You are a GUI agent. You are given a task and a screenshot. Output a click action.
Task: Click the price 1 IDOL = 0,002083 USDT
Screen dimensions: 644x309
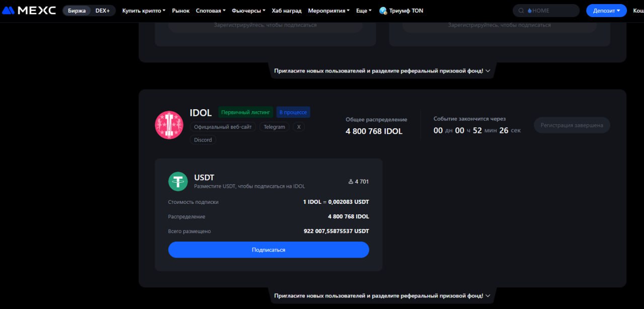pyautogui.click(x=336, y=202)
